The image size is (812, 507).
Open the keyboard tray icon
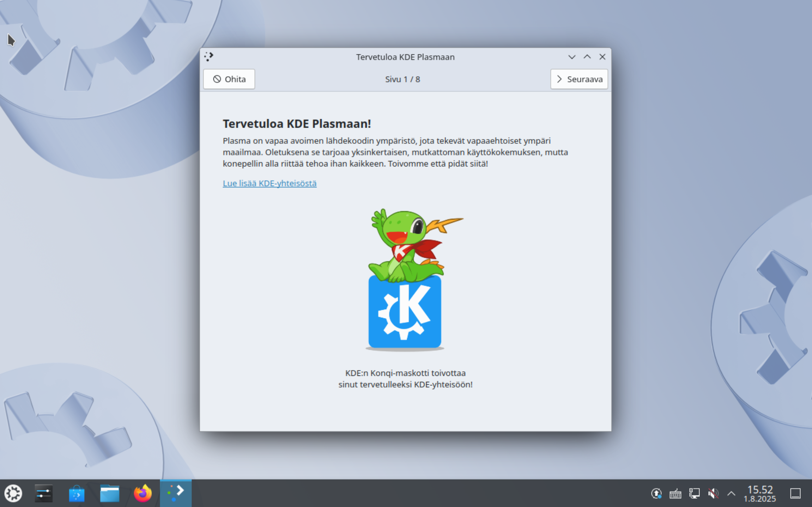pyautogui.click(x=675, y=494)
